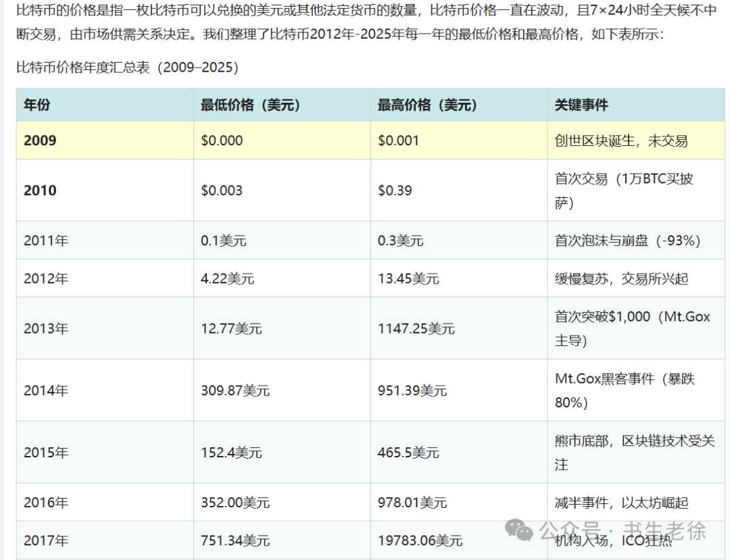Click the 2012年 year cell

tap(105, 278)
